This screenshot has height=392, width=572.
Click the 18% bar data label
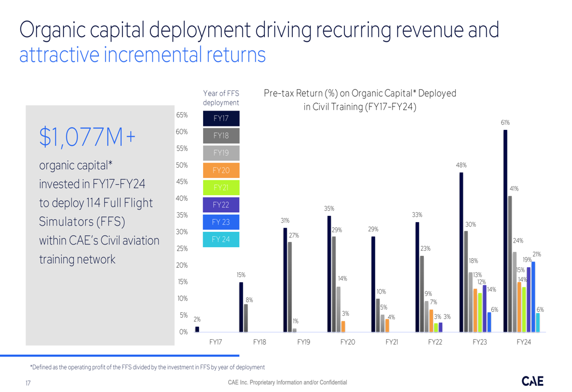pos(474,261)
